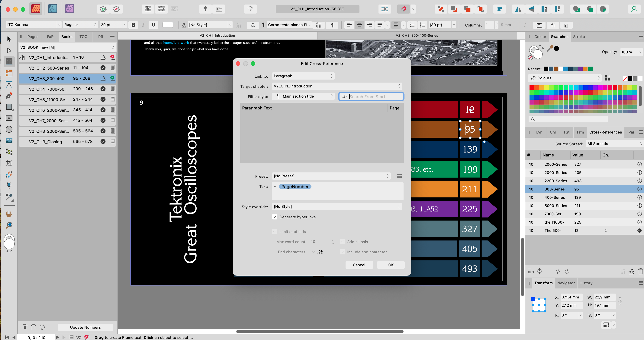
Task: Click Flip Horizontal toolbar icon
Action: 518,9
